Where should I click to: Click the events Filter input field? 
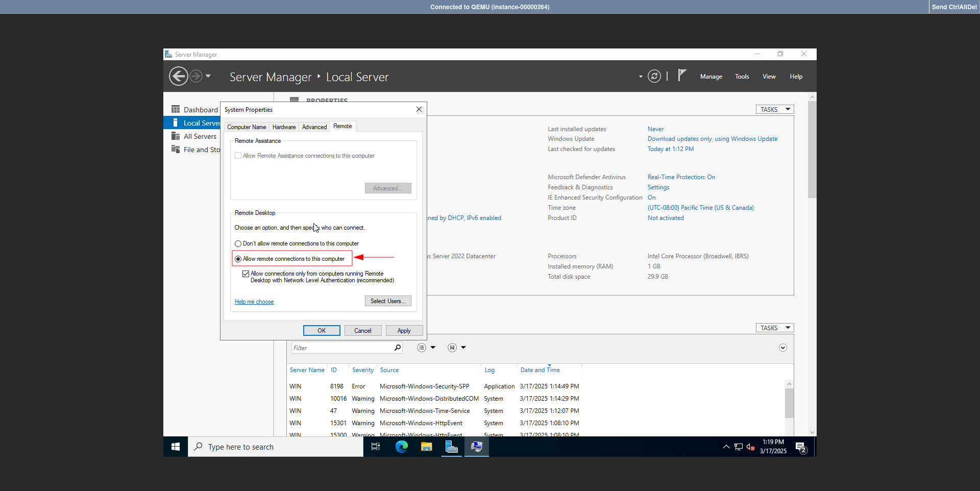(x=342, y=348)
